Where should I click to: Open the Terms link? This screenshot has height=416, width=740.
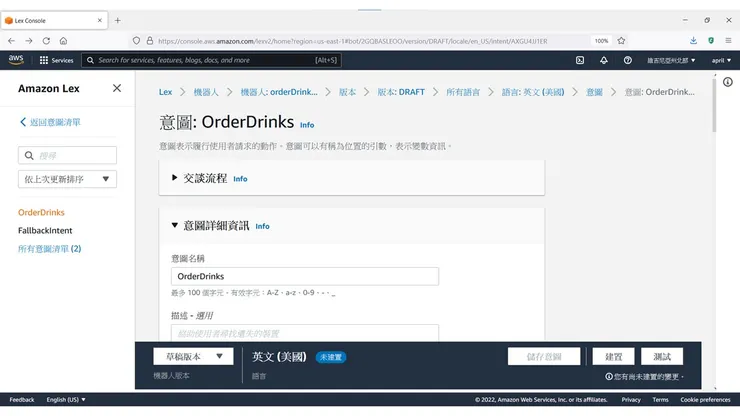click(660, 399)
